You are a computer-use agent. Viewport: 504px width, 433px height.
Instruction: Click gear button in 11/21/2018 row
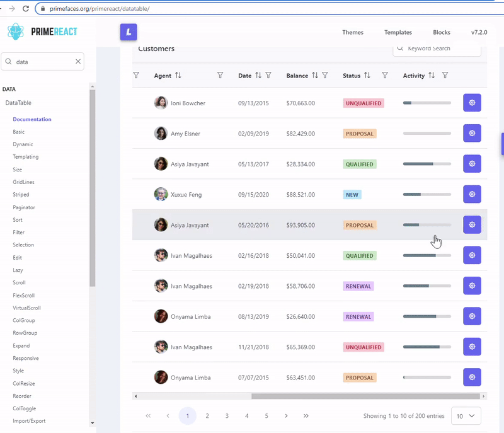[472, 347]
